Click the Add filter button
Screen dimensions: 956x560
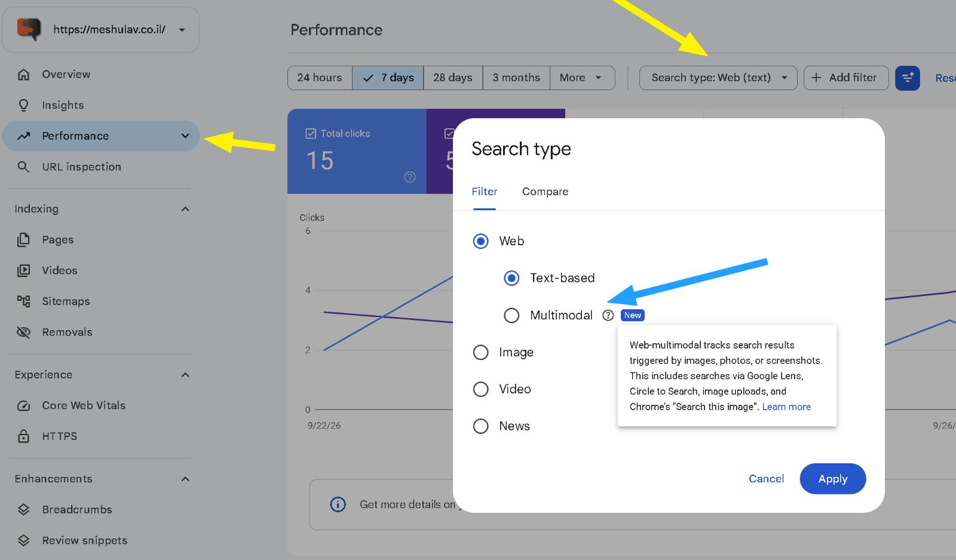tap(846, 78)
